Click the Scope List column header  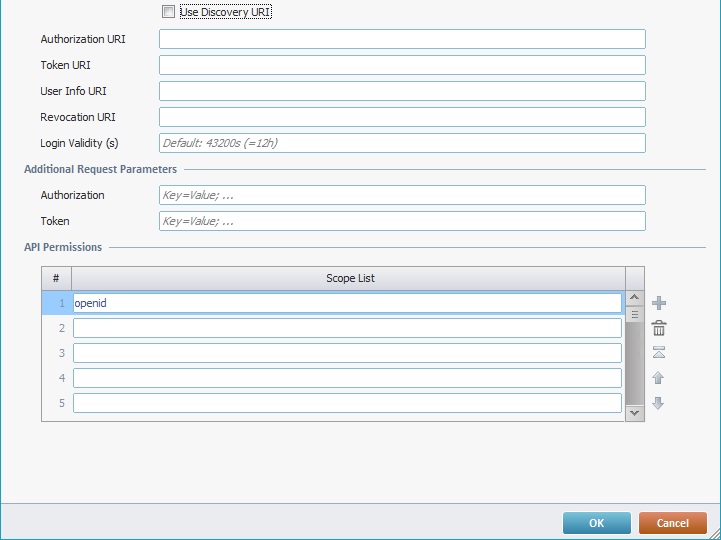click(x=349, y=278)
